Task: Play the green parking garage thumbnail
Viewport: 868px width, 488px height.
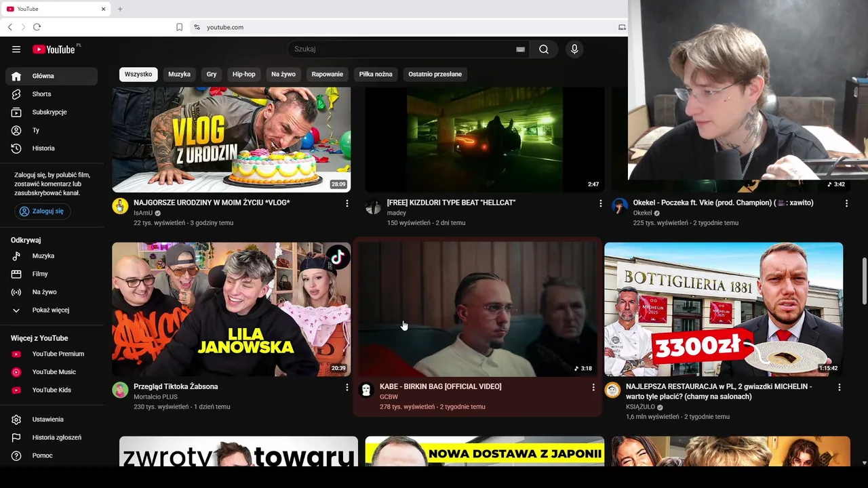Action: (x=484, y=140)
